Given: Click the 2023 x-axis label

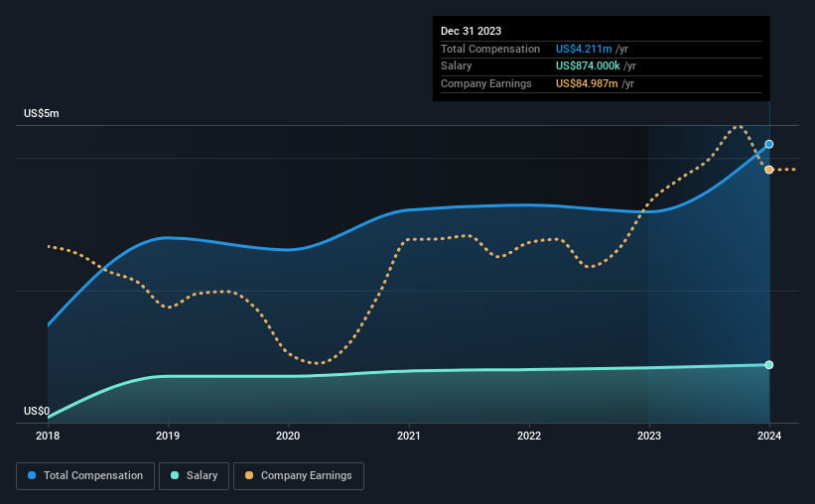Looking at the screenshot, I should point(649,436).
